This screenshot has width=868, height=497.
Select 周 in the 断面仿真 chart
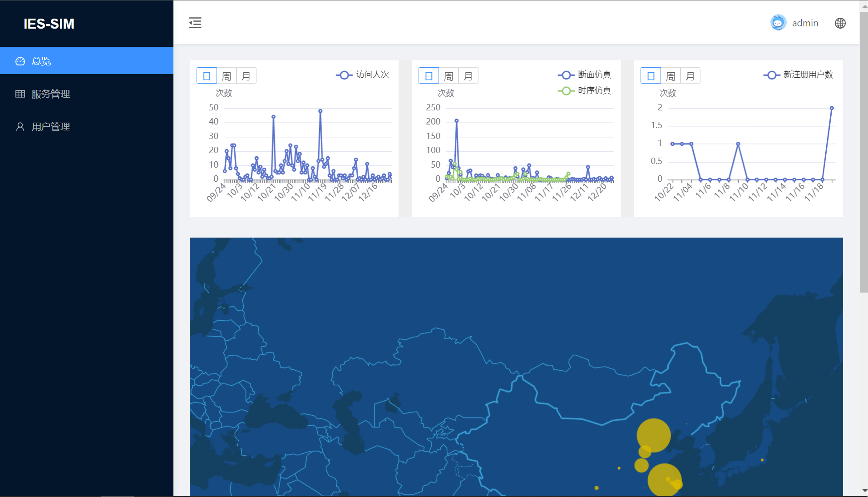pos(449,76)
